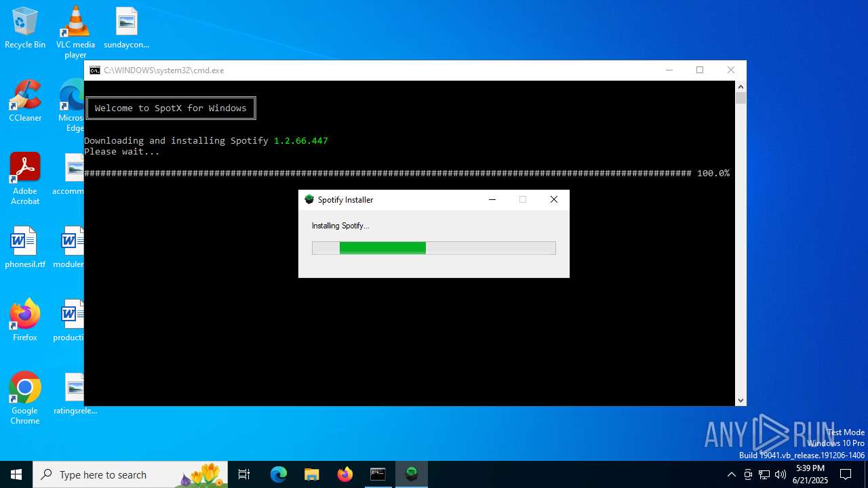Viewport: 868px width, 488px height.
Task: Click the Spotify installation progress bar
Action: pyautogui.click(x=434, y=248)
